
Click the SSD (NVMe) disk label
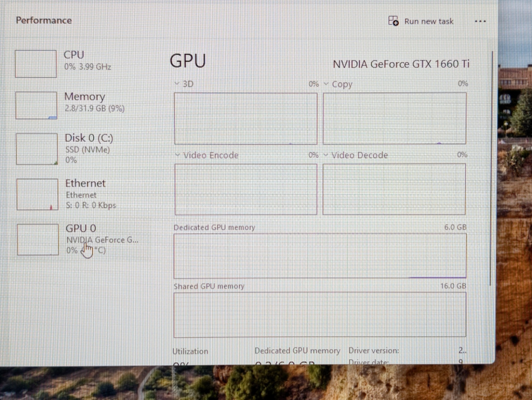(x=87, y=150)
